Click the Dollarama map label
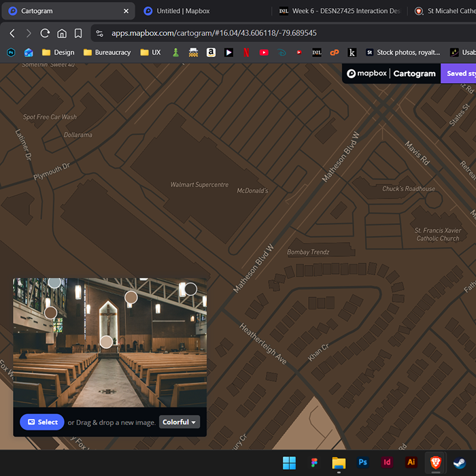The height and width of the screenshot is (476, 476). pyautogui.click(x=78, y=135)
